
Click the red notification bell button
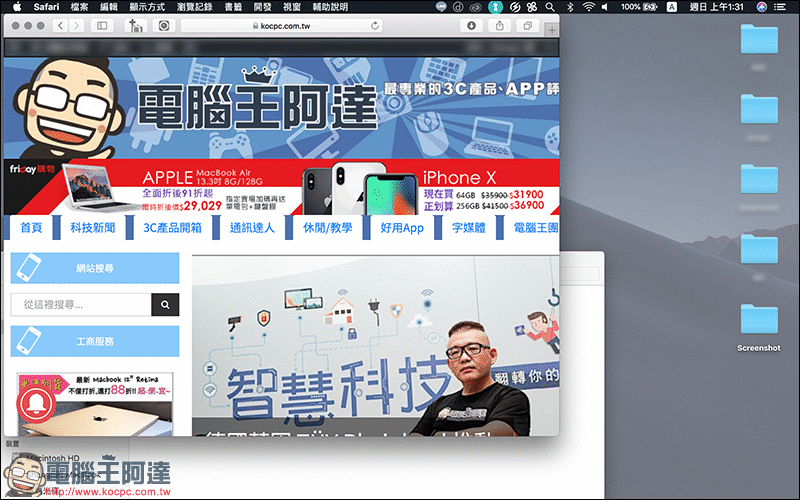(36, 404)
